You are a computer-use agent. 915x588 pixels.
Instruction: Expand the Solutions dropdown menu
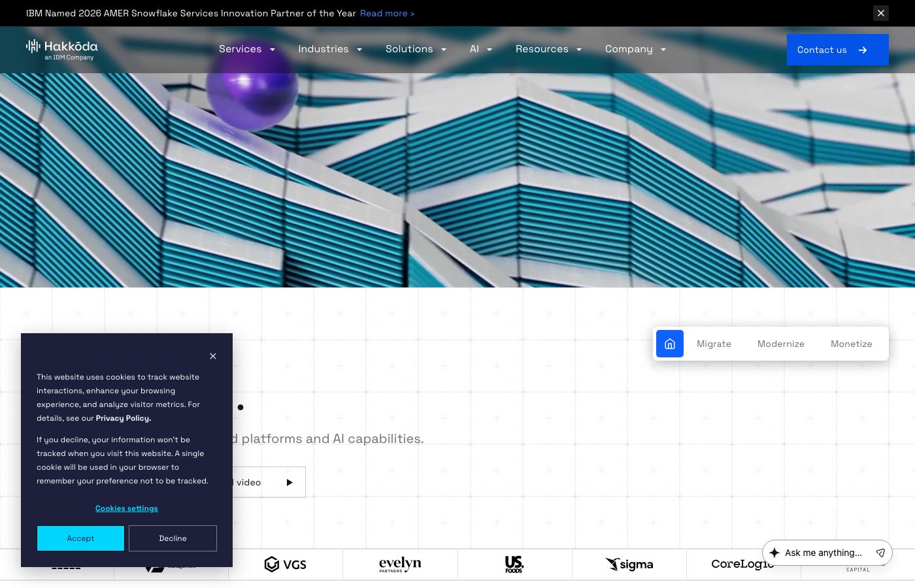point(416,49)
